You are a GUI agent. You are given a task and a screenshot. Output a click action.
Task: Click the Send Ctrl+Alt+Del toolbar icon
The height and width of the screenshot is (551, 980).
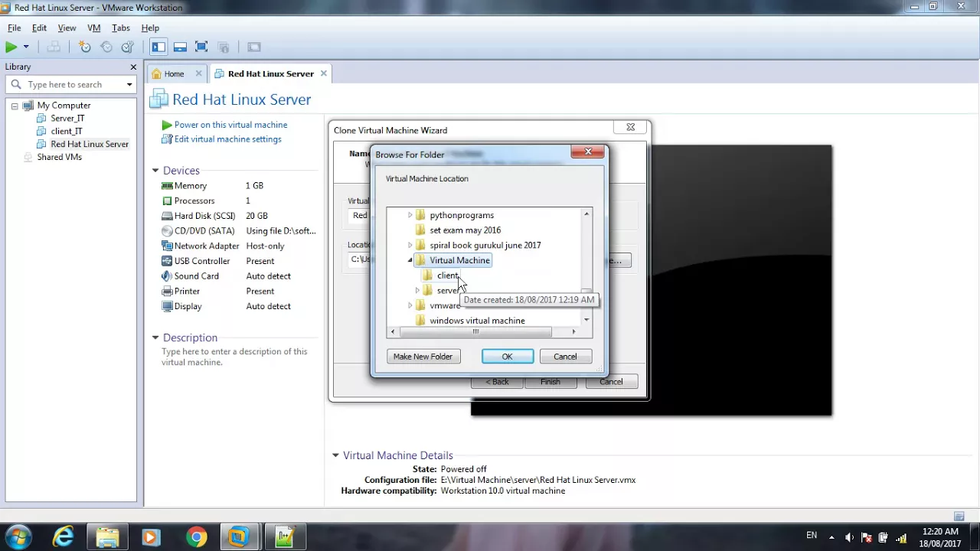click(x=54, y=47)
